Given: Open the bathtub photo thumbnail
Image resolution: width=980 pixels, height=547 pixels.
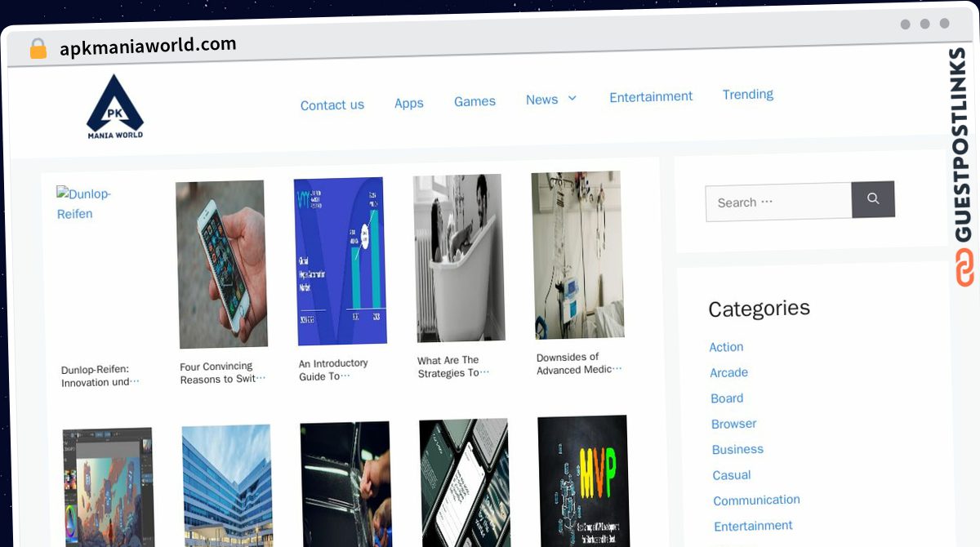Looking at the screenshot, I should pyautogui.click(x=459, y=258).
